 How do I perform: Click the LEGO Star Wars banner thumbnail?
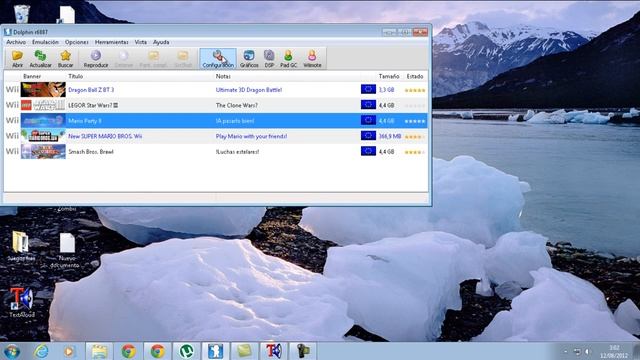[x=43, y=105]
